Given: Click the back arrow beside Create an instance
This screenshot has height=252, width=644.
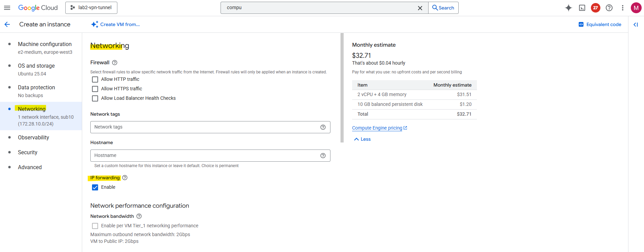Looking at the screenshot, I should click(7, 24).
